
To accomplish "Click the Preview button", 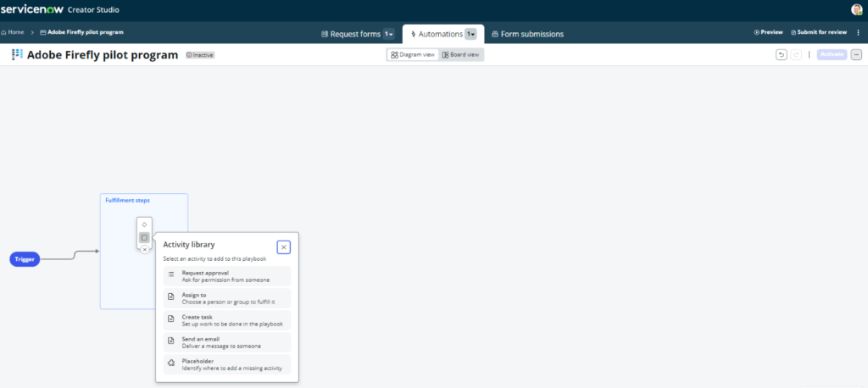I will [768, 32].
